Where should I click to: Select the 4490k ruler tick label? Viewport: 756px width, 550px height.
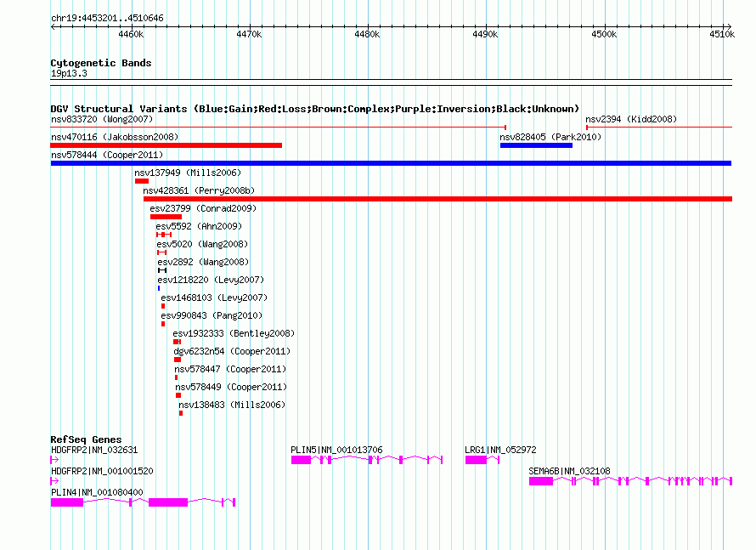(x=485, y=34)
